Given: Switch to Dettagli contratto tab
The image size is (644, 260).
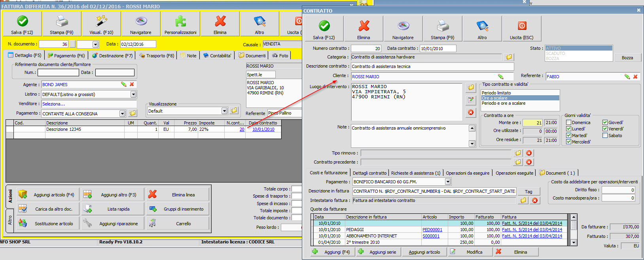Looking at the screenshot, I should [x=369, y=173].
